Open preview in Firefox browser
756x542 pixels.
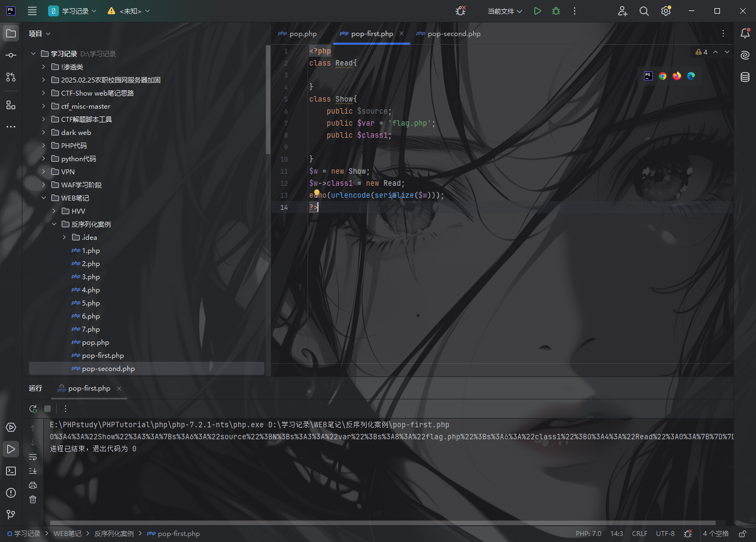click(x=677, y=76)
